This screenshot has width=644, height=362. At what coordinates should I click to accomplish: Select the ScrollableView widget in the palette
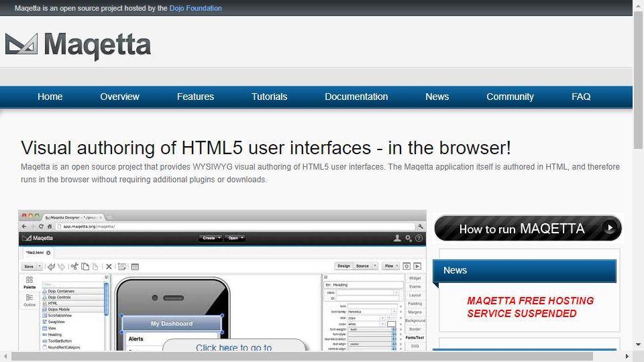[57, 316]
